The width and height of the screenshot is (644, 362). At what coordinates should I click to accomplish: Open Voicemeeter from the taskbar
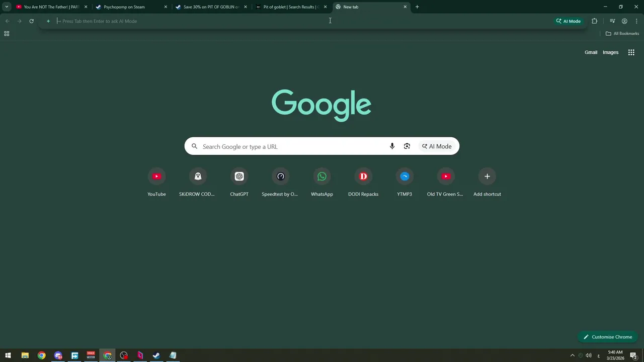(x=91, y=355)
